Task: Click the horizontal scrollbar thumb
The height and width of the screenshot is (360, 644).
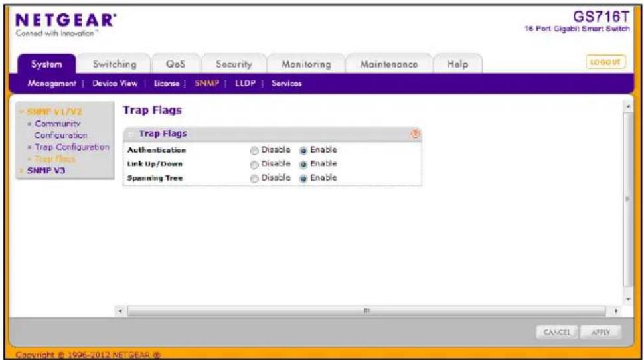Action: (366, 311)
